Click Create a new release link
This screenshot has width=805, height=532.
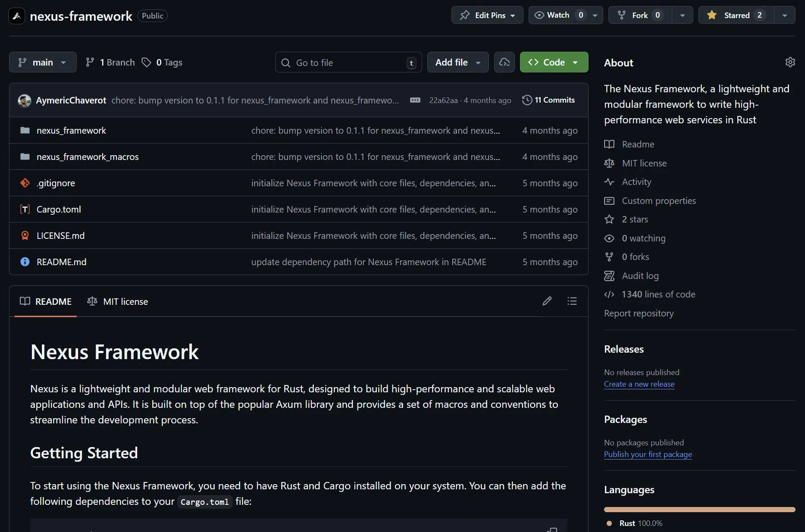coord(639,384)
